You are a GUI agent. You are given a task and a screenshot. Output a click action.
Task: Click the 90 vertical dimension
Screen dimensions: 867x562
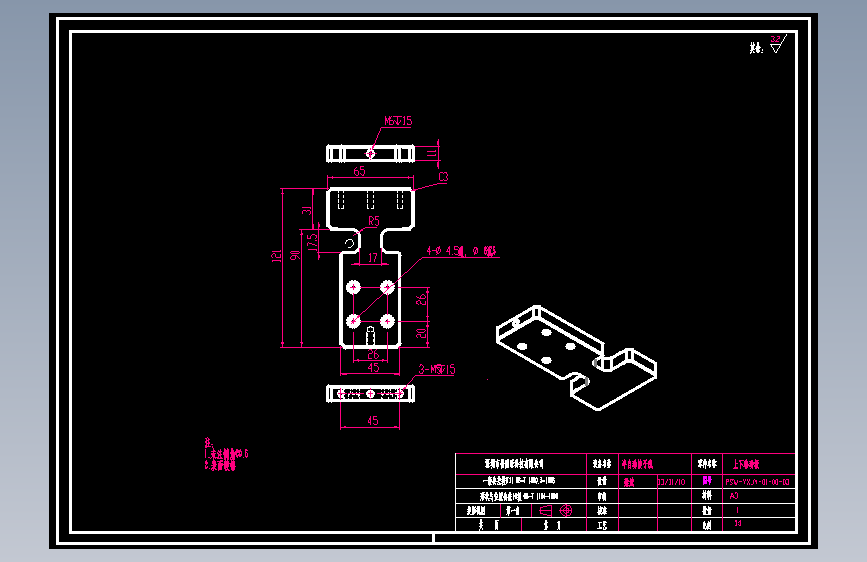click(295, 255)
